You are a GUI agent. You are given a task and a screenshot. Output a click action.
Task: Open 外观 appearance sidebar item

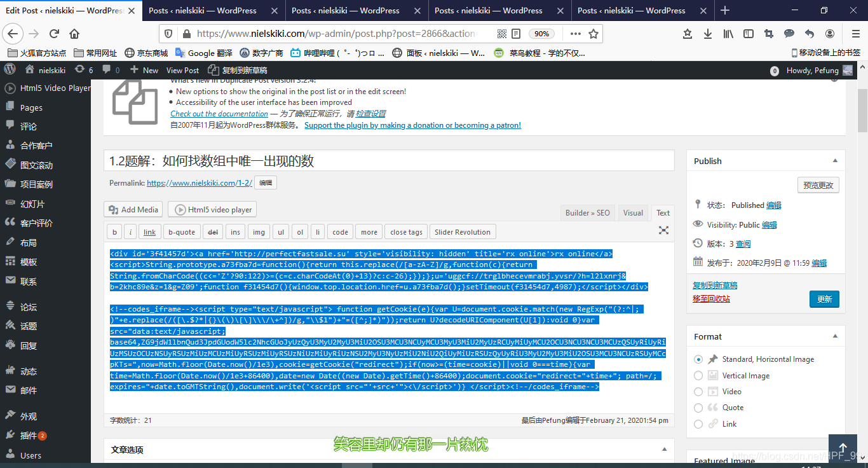click(29, 416)
